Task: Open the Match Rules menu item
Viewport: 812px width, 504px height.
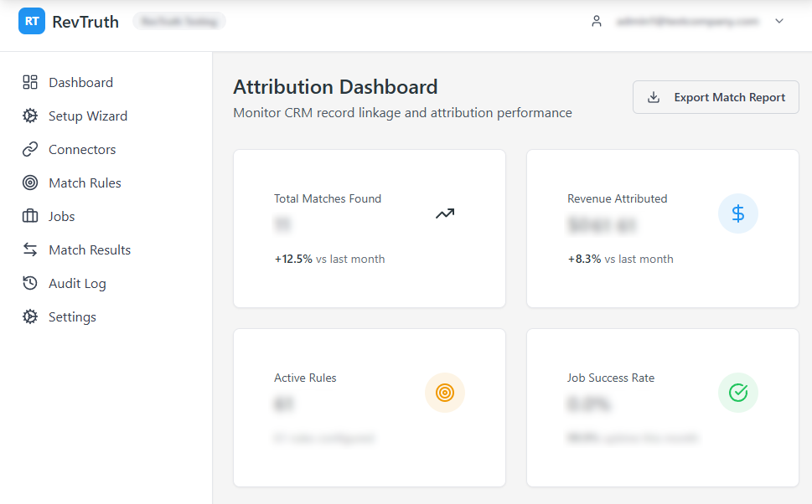Action: point(85,183)
